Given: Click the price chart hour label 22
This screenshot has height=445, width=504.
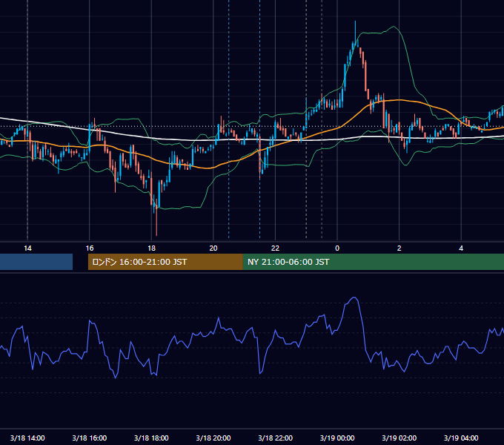Looking at the screenshot, I should (276, 248).
